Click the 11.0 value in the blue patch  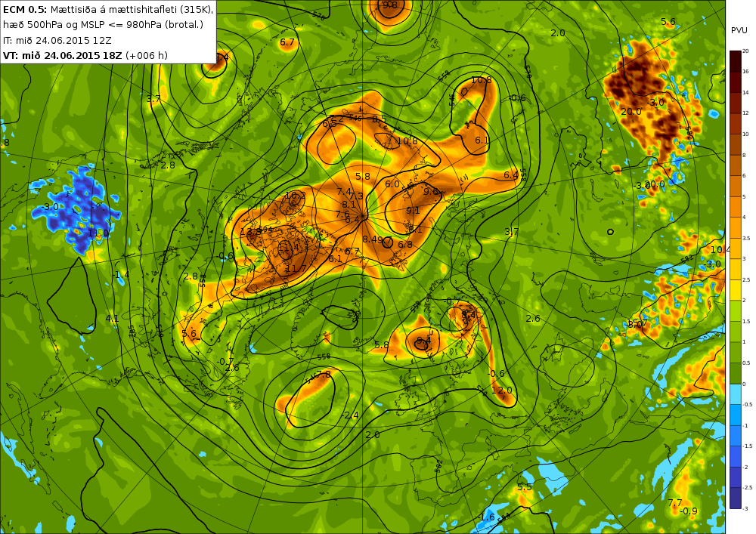(x=98, y=233)
